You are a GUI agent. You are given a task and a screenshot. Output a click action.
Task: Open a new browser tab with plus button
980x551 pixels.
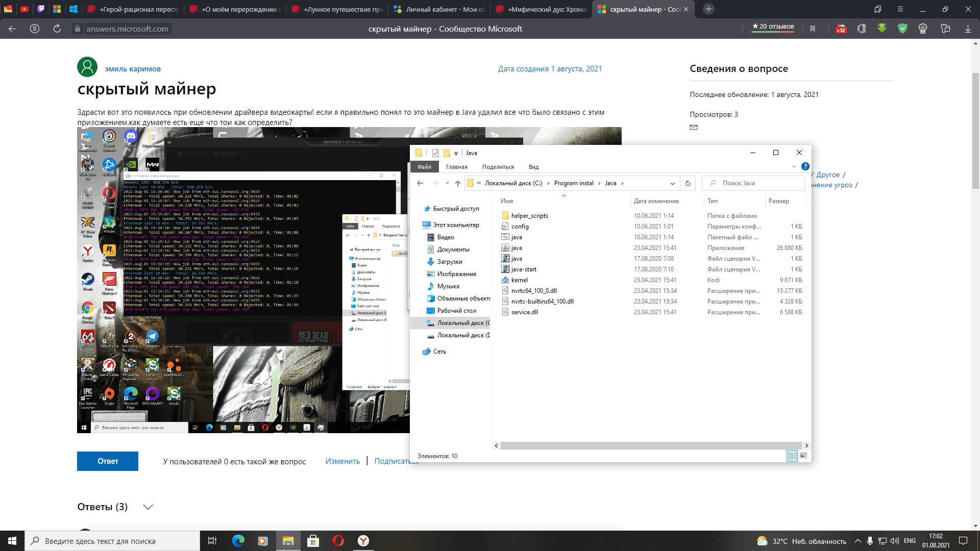coord(708,9)
